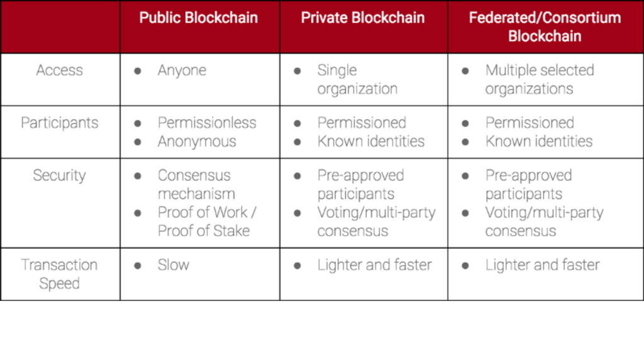644x352 pixels.
Task: Click the Participants row label
Action: coord(60,123)
